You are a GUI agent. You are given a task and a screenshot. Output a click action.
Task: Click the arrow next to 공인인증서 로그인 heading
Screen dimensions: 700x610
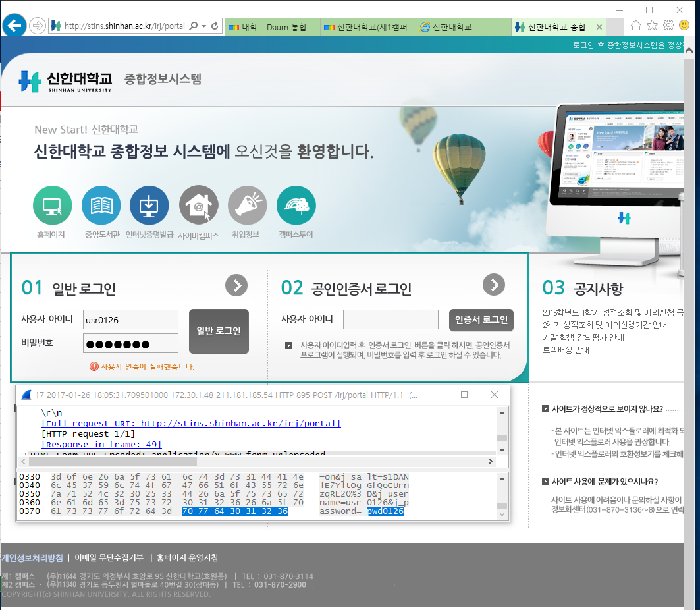(494, 285)
